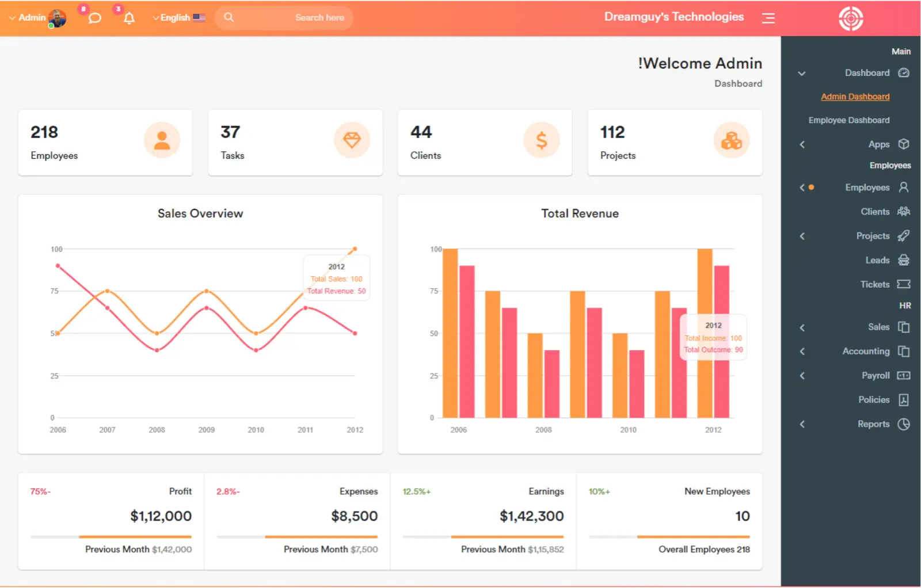Open Clients menu item
The width and height of the screenshot is (921, 588).
pos(875,212)
